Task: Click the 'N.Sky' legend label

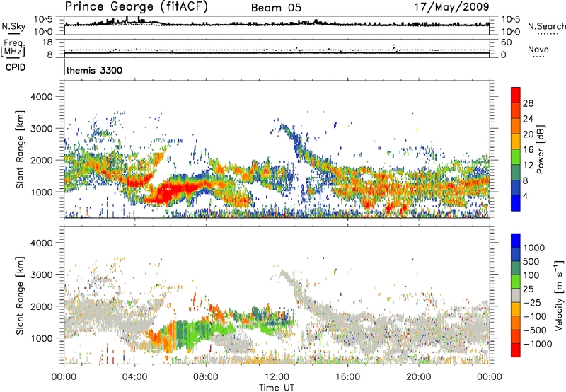Action: point(13,27)
